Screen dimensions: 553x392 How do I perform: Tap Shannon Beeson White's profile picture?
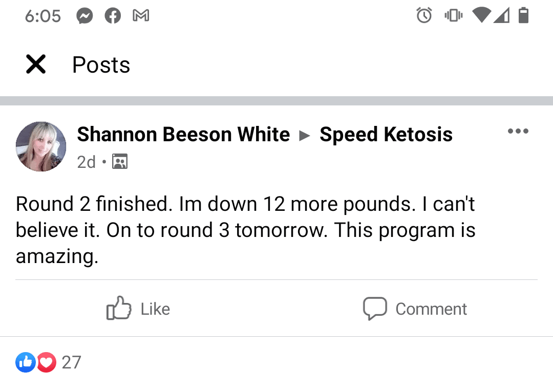41,147
